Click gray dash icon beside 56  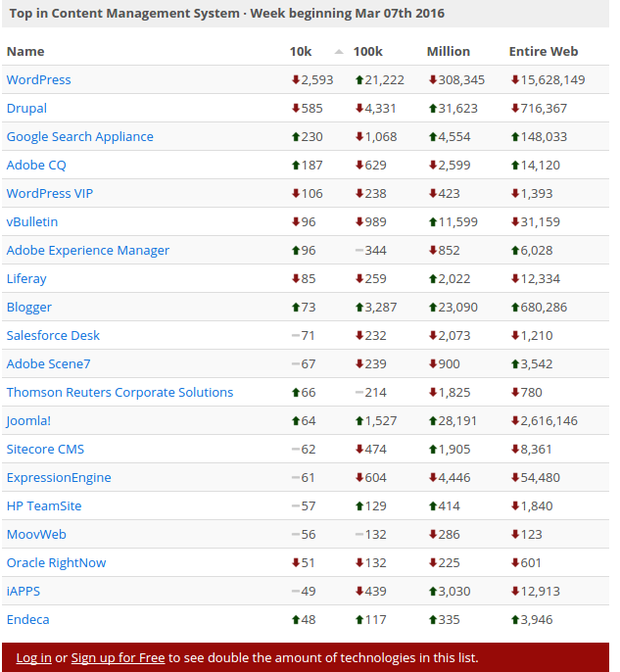(x=296, y=535)
